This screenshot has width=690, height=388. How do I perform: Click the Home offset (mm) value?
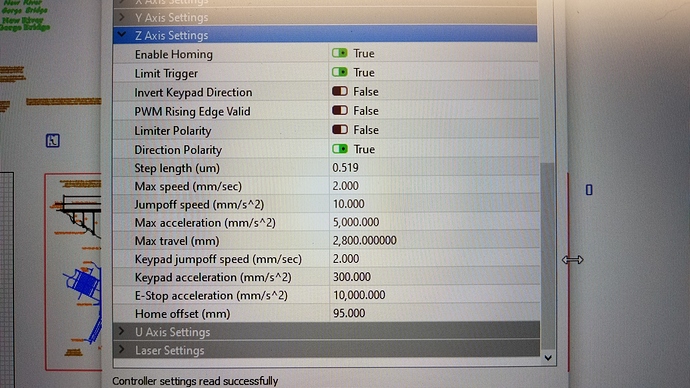click(x=434, y=313)
